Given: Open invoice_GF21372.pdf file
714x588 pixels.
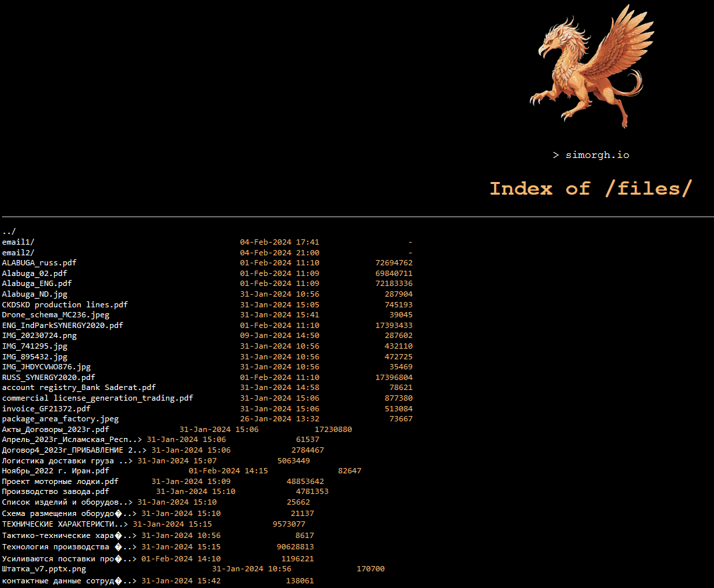Looking at the screenshot, I should (46, 409).
